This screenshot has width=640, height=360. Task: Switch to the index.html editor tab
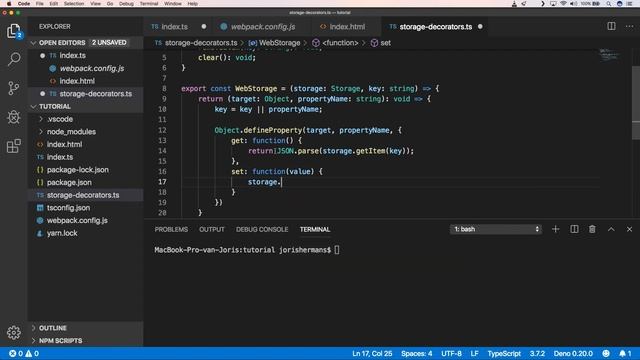tap(347, 27)
